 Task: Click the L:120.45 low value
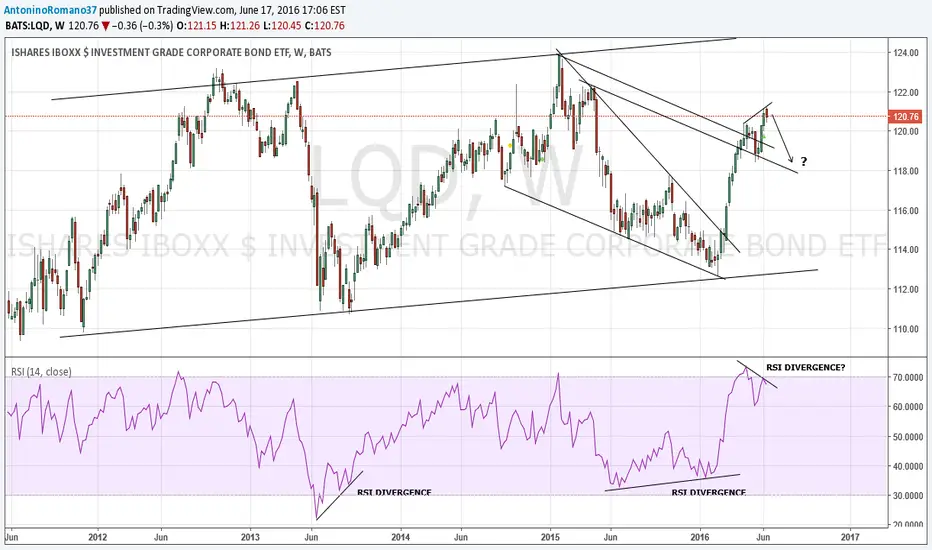[283, 26]
